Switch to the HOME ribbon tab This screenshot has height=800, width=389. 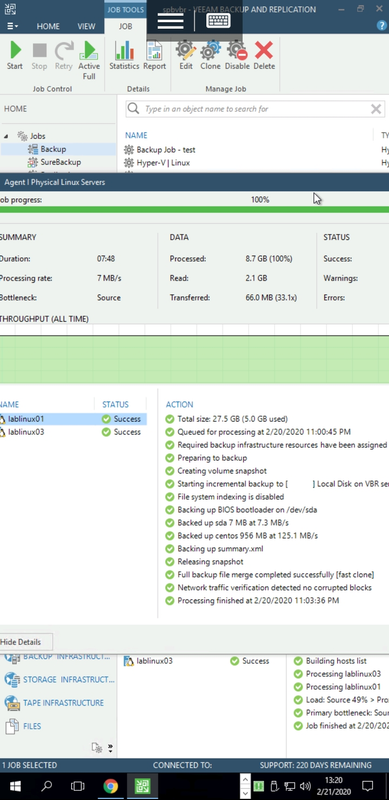click(x=48, y=26)
